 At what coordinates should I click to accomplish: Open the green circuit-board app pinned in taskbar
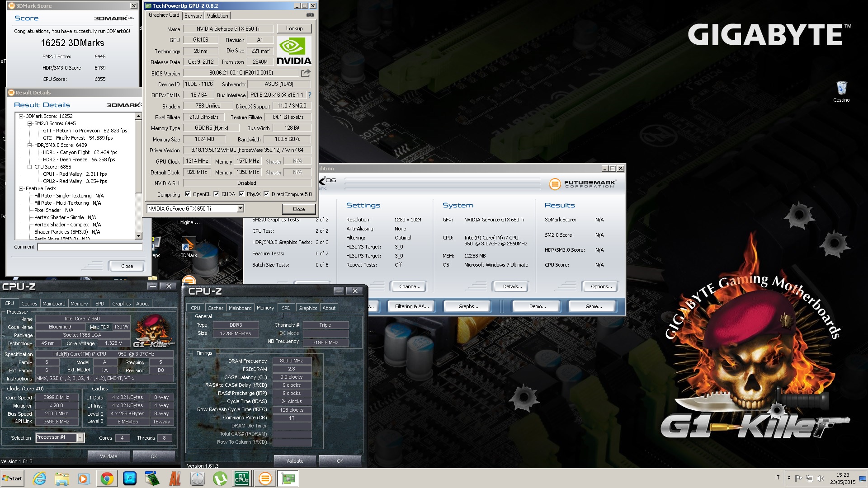[152, 479]
